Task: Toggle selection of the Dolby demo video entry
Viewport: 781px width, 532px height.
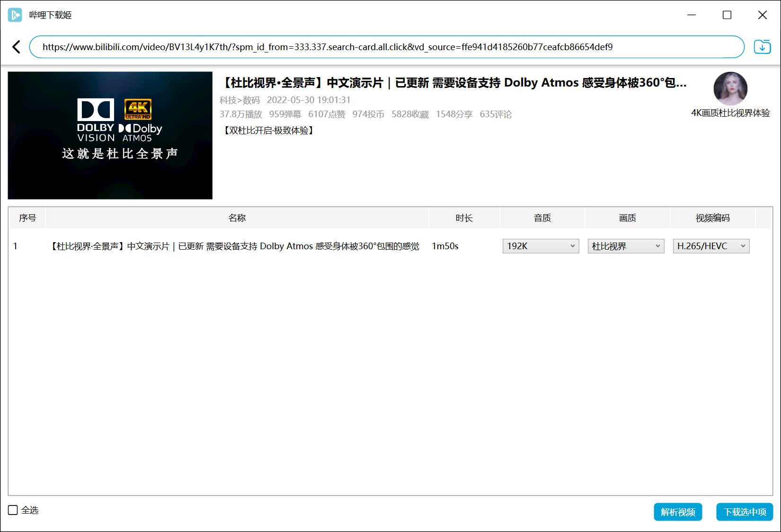Action: (234, 246)
